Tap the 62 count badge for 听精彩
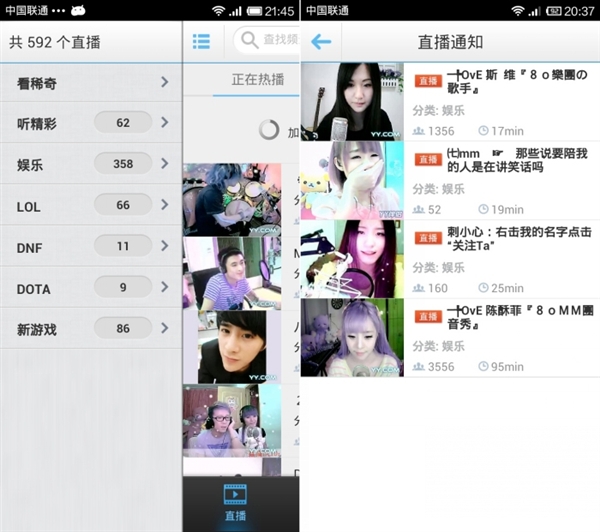This screenshot has height=532, width=600. [123, 123]
